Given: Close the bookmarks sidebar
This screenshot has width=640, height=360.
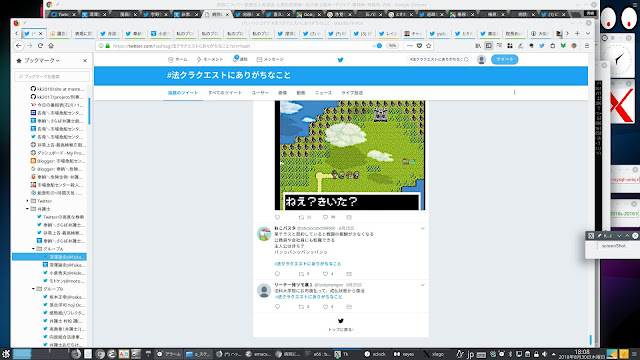Looking at the screenshot, I should point(85,60).
